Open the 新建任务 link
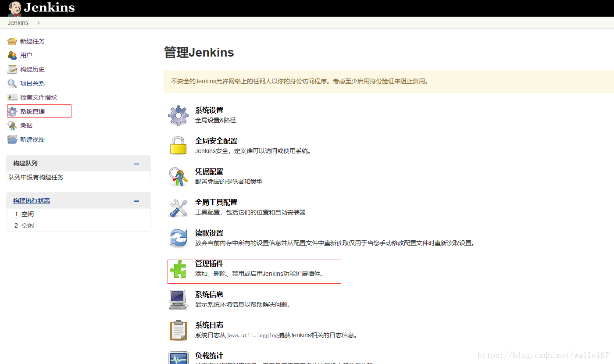 click(32, 41)
